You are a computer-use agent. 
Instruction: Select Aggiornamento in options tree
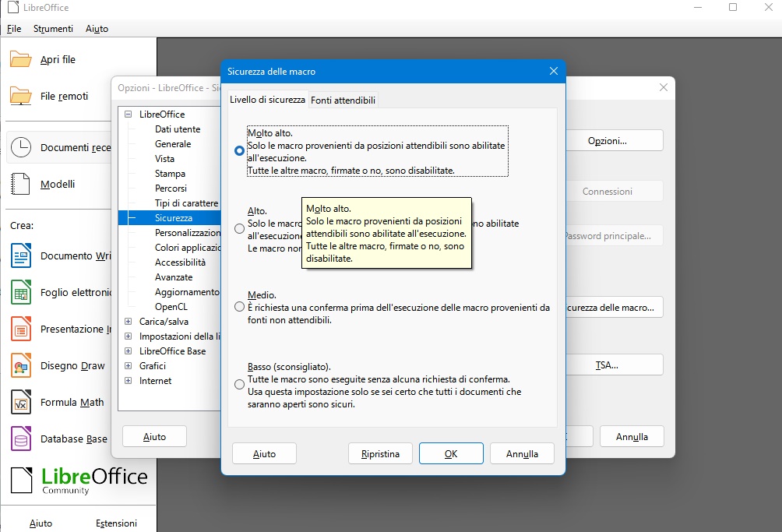187,291
